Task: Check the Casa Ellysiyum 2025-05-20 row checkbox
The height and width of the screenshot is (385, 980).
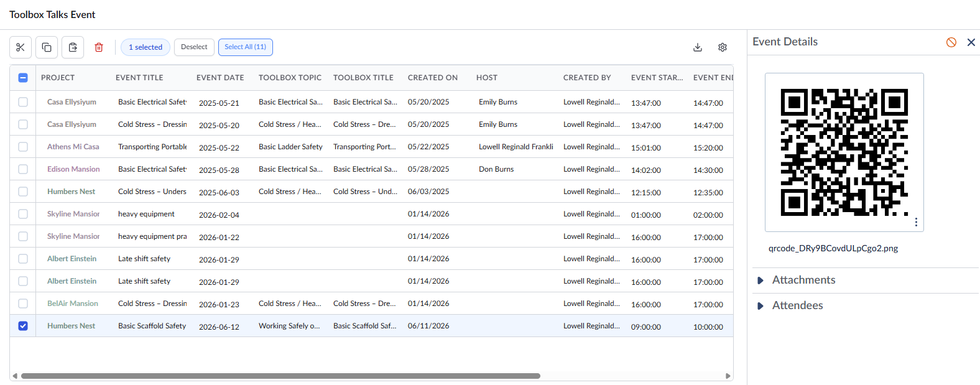Action: click(x=23, y=124)
